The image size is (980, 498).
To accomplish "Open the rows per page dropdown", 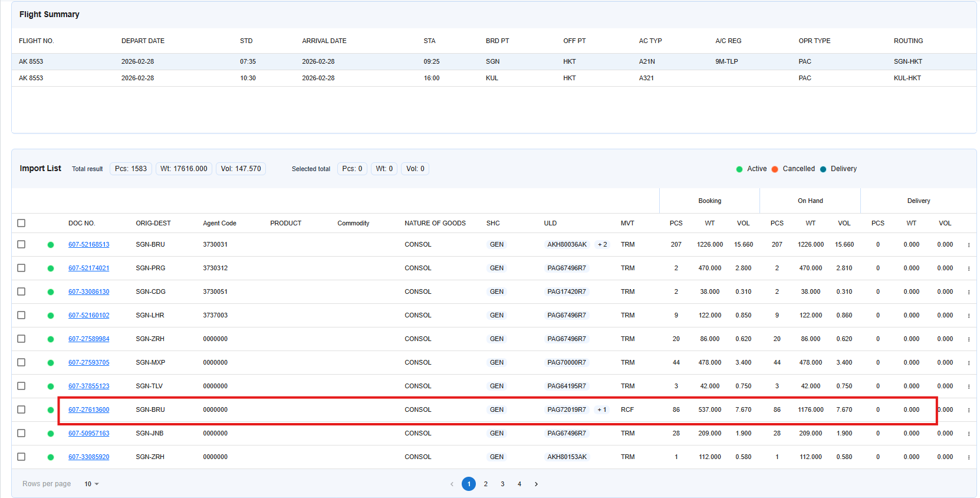I will tap(91, 484).
